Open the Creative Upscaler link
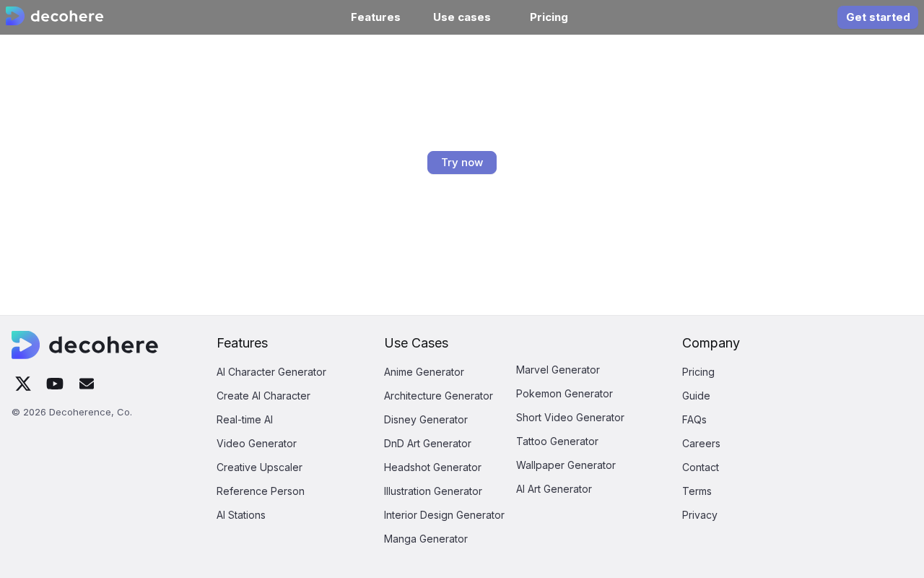The image size is (924, 578). [259, 467]
